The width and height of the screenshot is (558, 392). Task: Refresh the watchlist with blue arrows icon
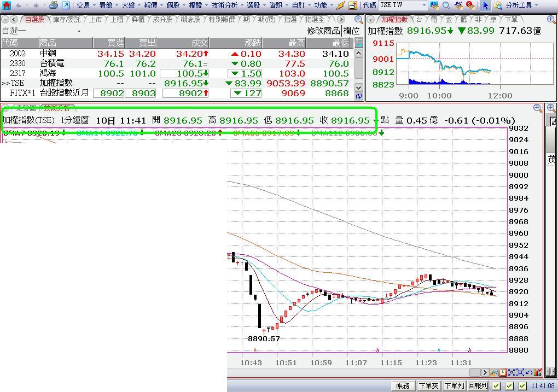coord(359,96)
